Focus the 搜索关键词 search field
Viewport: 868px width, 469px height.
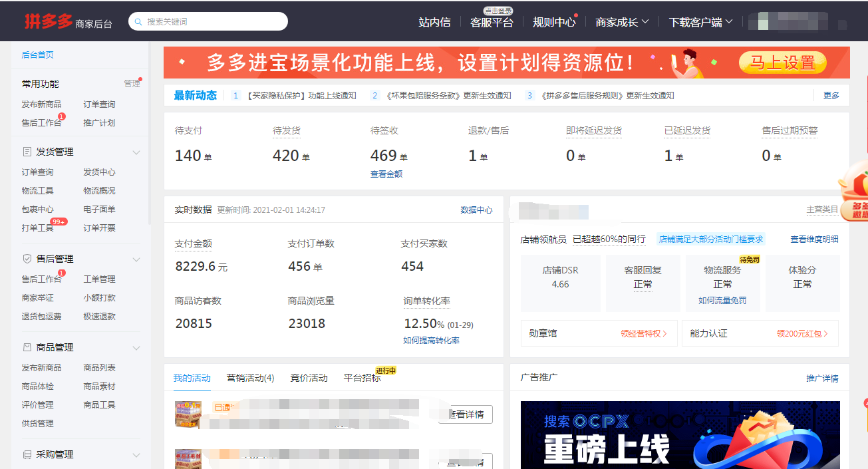208,21
